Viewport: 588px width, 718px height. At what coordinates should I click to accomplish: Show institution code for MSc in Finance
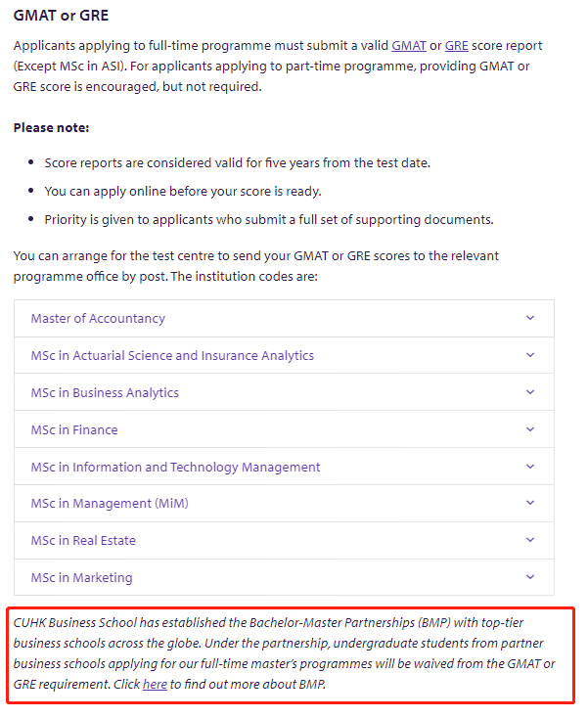[x=74, y=429]
